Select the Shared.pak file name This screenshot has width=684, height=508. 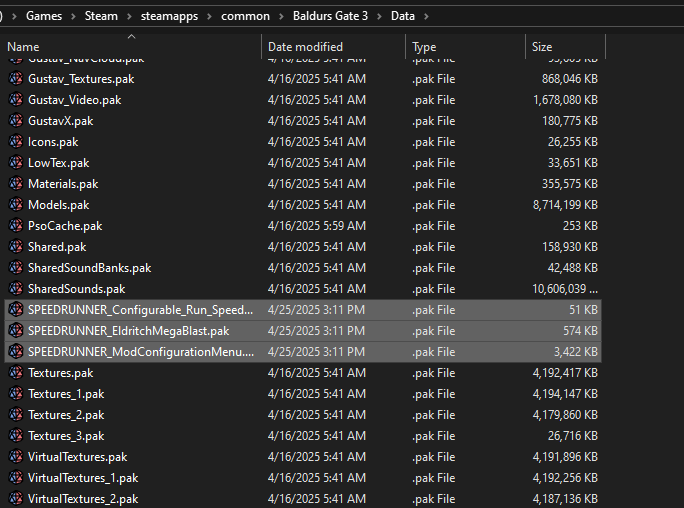pos(57,247)
